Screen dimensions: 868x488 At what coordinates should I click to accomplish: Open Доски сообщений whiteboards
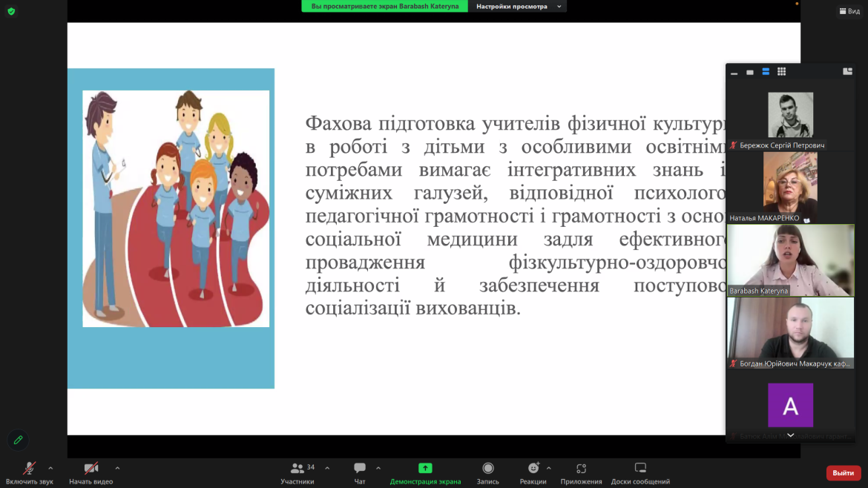(x=640, y=472)
